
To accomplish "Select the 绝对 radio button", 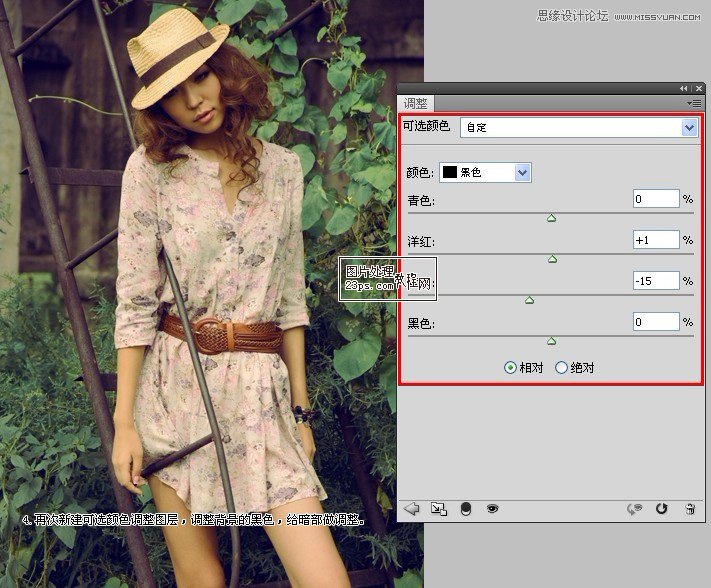I will pos(561,368).
